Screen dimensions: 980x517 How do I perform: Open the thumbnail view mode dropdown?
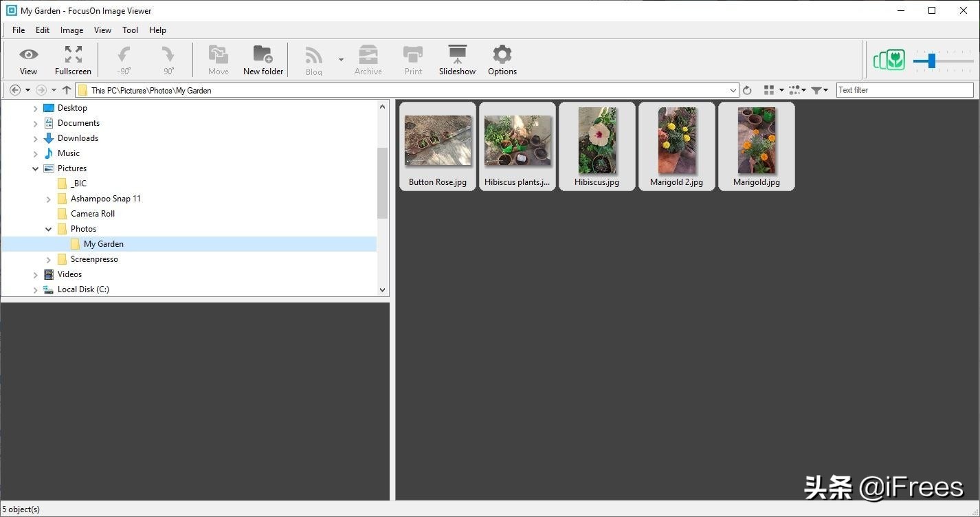tap(773, 90)
